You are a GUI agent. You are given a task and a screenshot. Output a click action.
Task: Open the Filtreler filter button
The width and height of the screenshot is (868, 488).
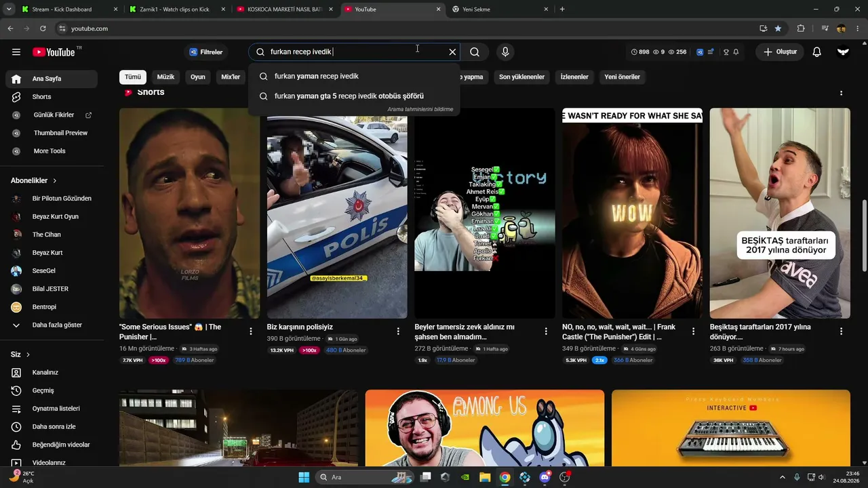(x=206, y=52)
